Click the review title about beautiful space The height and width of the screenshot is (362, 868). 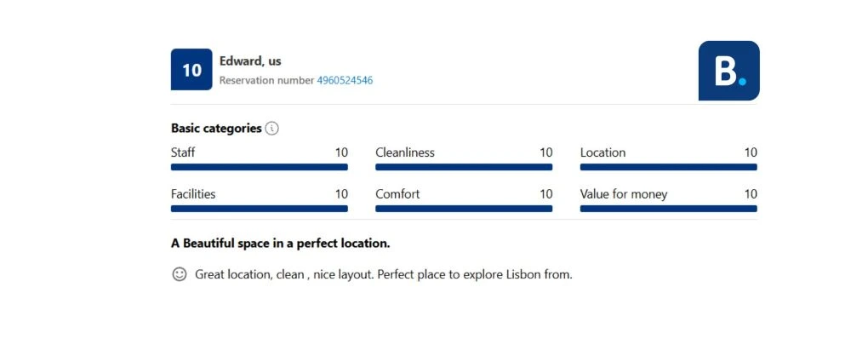tap(280, 244)
